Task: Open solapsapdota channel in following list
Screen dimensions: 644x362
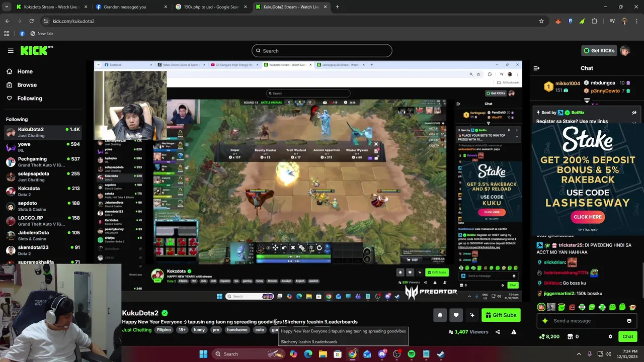Action: click(x=43, y=176)
